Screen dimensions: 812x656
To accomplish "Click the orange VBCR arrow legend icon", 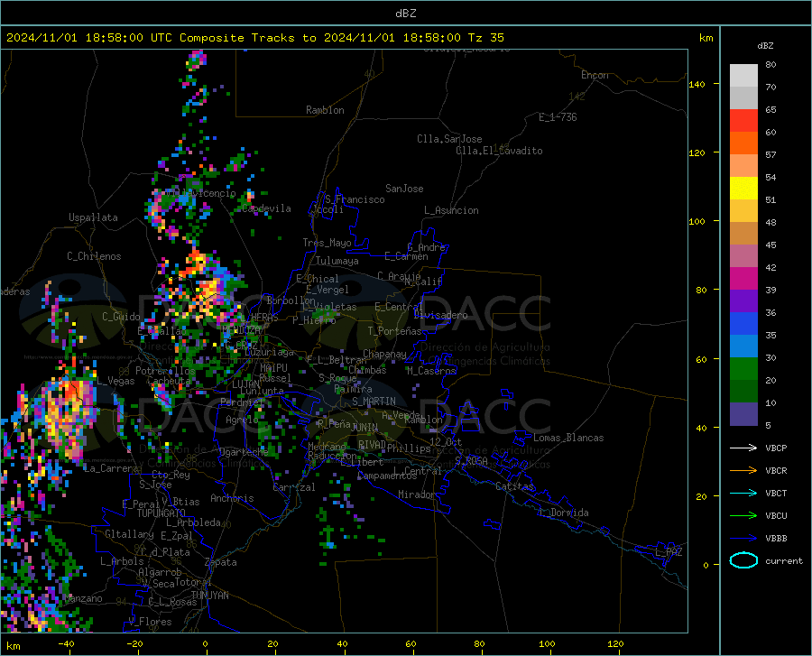I will 743,471.
